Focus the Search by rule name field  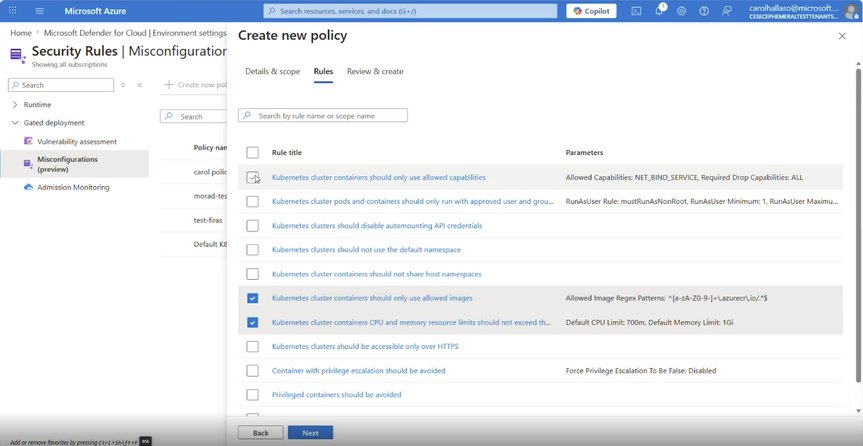click(323, 116)
